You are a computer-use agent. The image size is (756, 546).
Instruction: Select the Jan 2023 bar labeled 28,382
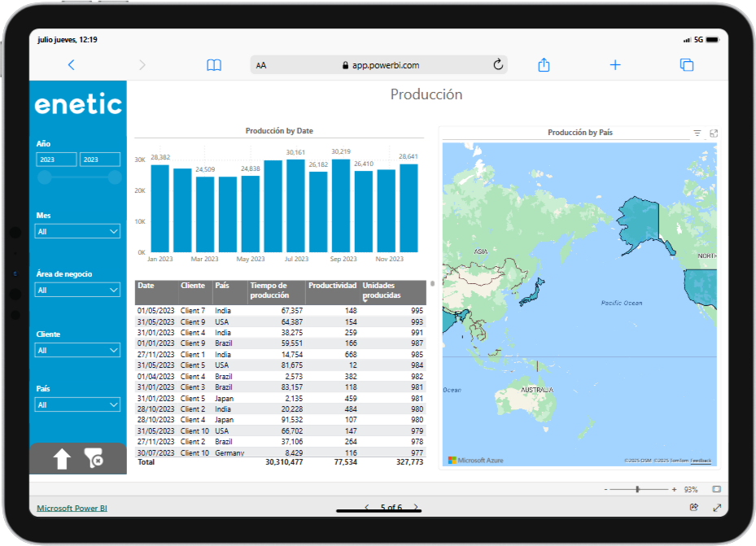point(160,208)
